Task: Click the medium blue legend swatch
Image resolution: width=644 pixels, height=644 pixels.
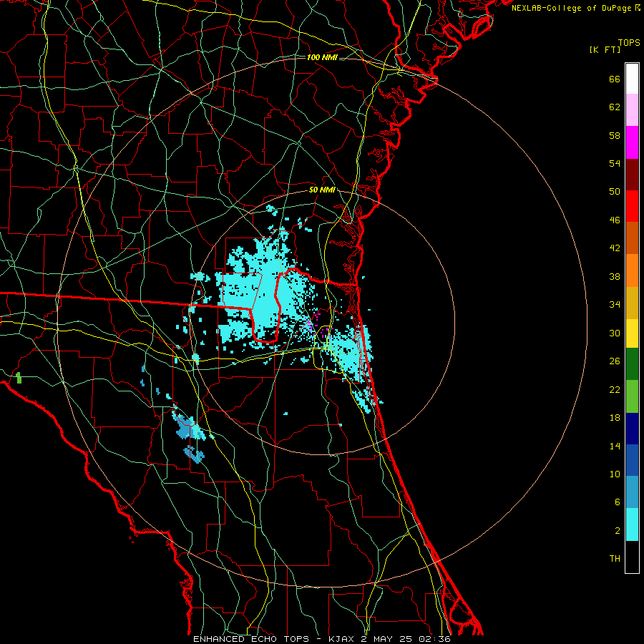Action: coord(632,460)
